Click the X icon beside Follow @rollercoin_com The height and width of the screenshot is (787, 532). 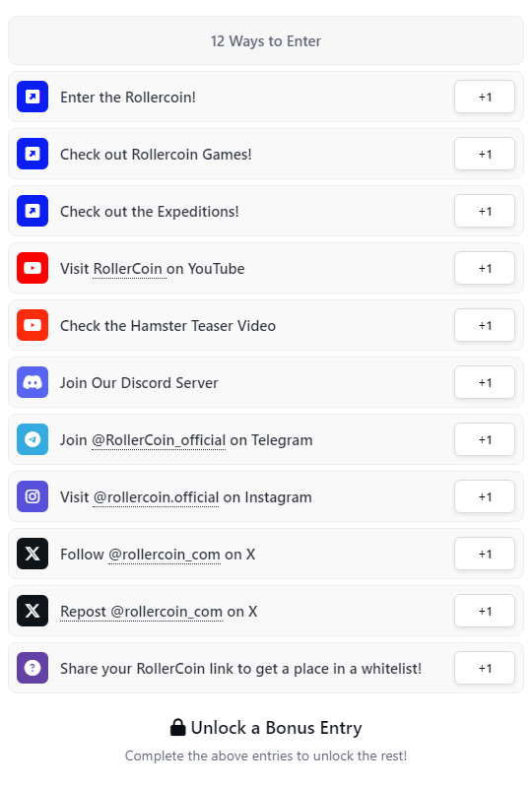pos(33,554)
